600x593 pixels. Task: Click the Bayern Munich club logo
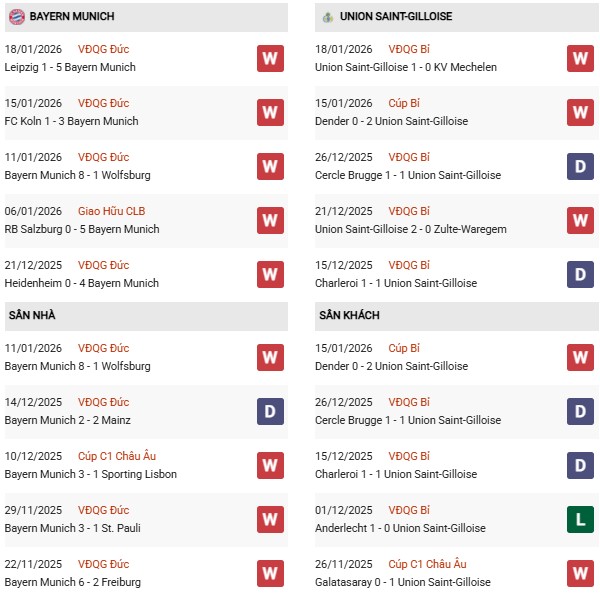tap(16, 17)
